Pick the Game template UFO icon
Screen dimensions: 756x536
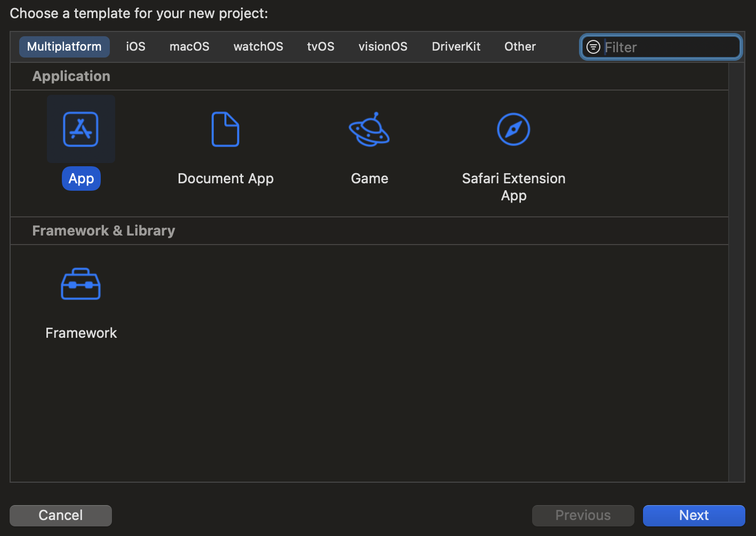pyautogui.click(x=369, y=129)
